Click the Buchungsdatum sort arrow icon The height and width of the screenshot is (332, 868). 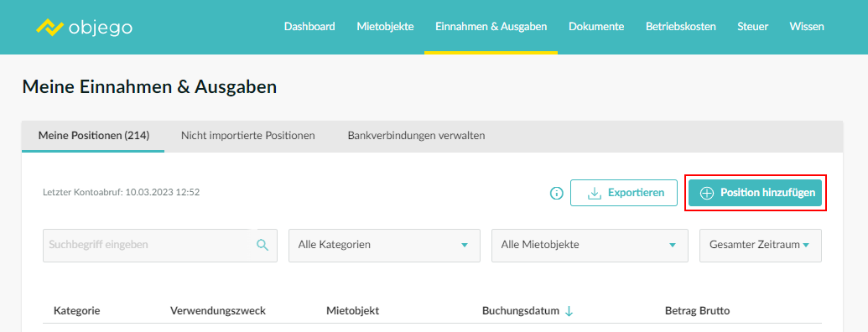pos(569,312)
